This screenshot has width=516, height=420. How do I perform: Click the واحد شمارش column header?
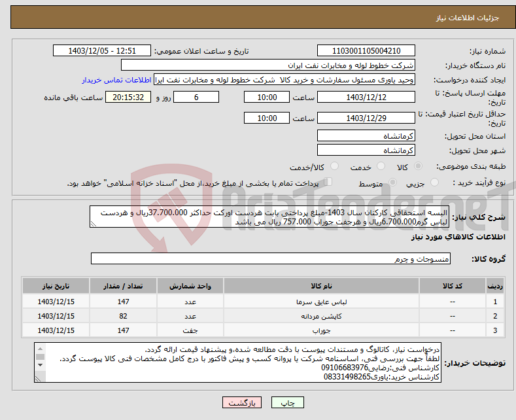[190, 286]
